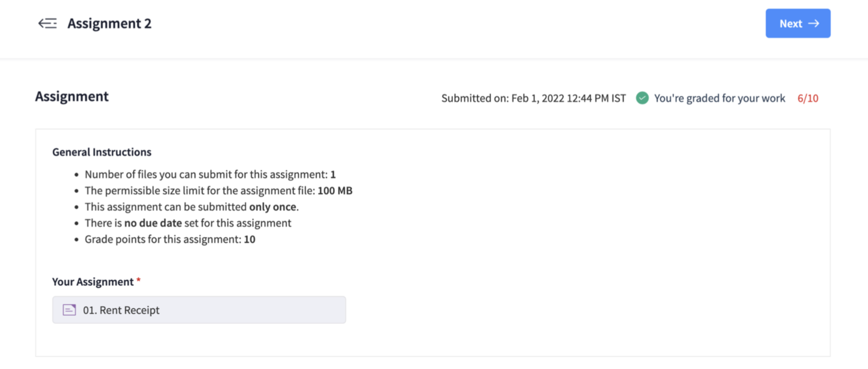Click the Submitted on date text
868x369 pixels.
pyautogui.click(x=533, y=98)
